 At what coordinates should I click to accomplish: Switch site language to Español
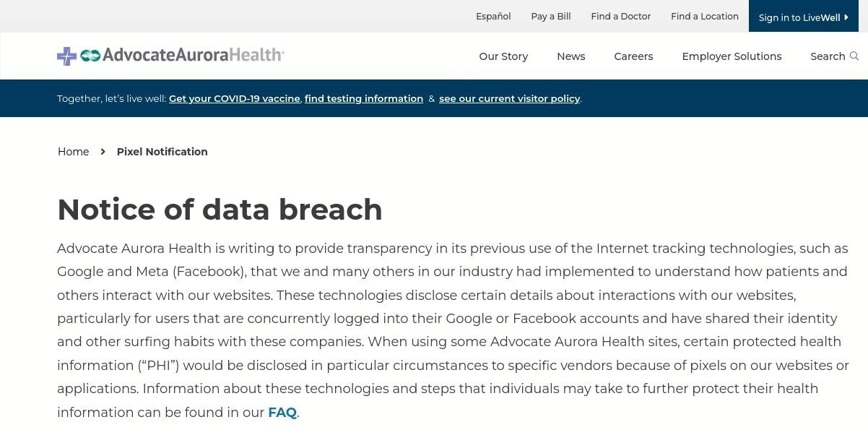493,16
